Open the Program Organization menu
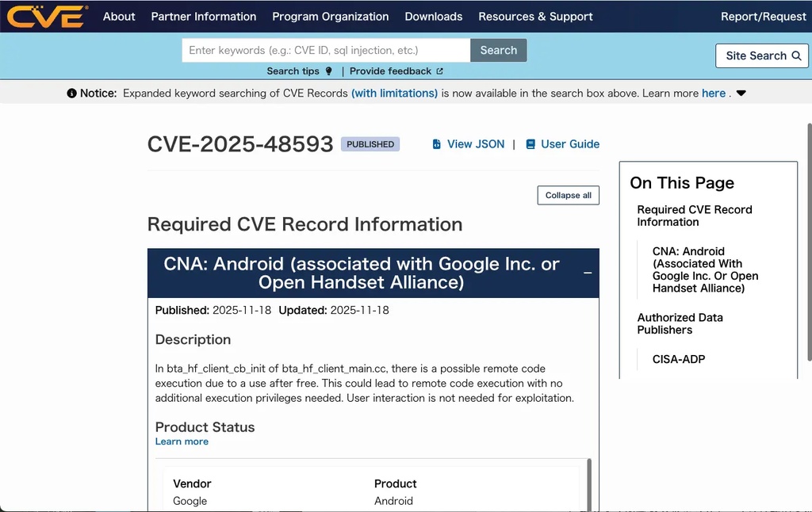The width and height of the screenshot is (812, 512). pyautogui.click(x=330, y=17)
